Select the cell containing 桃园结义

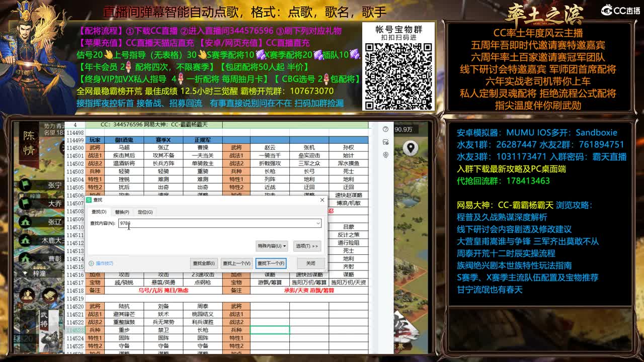(202, 314)
